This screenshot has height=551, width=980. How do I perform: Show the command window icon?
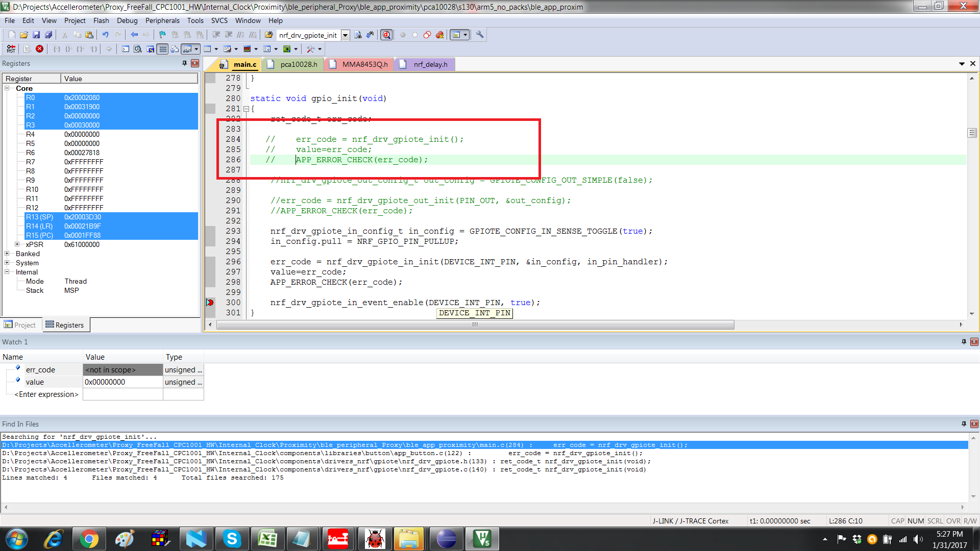(x=126, y=49)
